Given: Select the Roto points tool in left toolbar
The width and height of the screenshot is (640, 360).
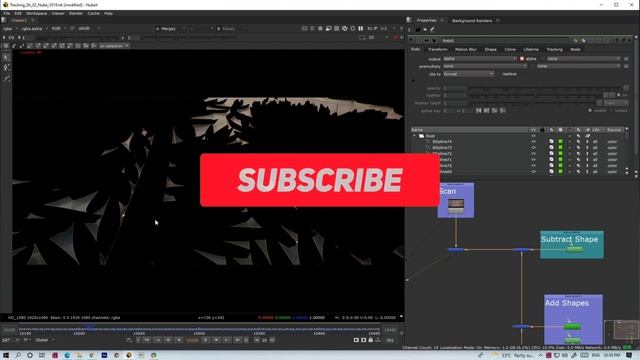Looking at the screenshot, I should coord(6,68).
